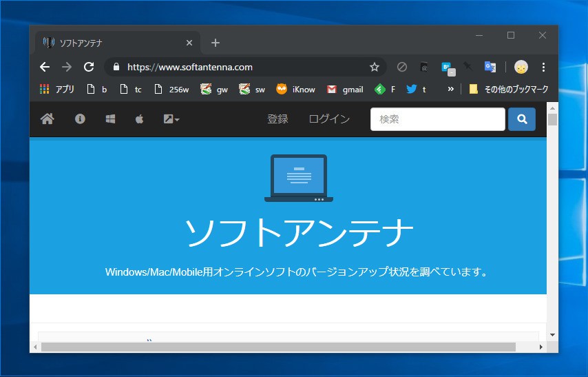The image size is (588, 377).
Task: Focus the 検索 search field
Action: (x=438, y=119)
